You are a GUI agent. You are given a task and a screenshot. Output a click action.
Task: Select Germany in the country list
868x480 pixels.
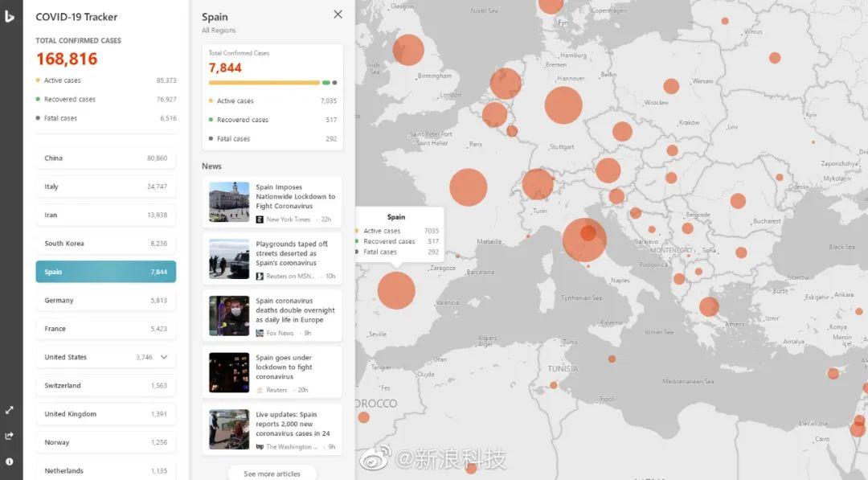point(106,300)
